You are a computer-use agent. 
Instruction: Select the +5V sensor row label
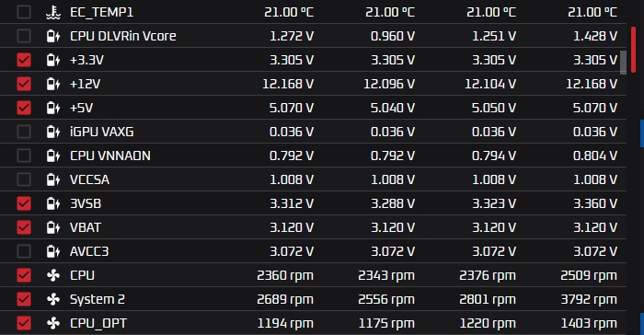(x=81, y=108)
